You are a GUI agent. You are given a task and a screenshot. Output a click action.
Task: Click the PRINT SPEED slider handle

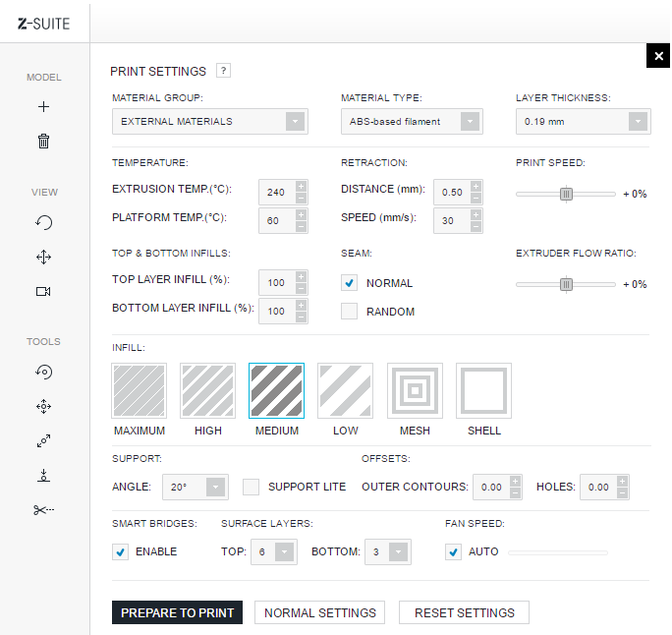[566, 194]
